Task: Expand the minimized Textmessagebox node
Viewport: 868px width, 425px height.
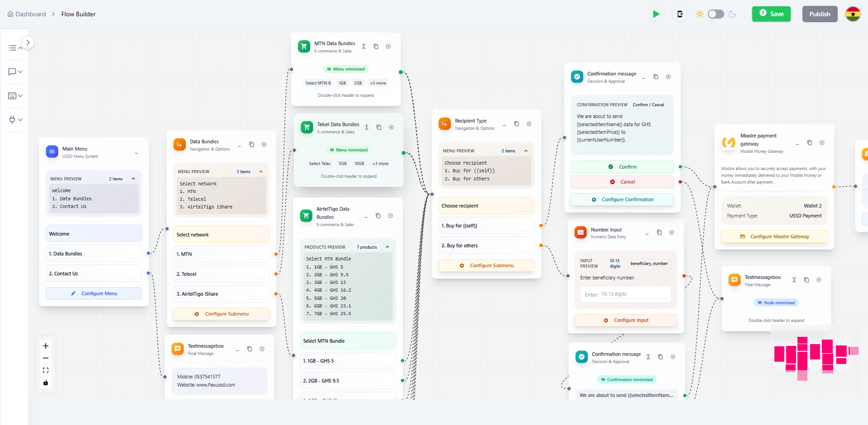Action: (x=776, y=302)
